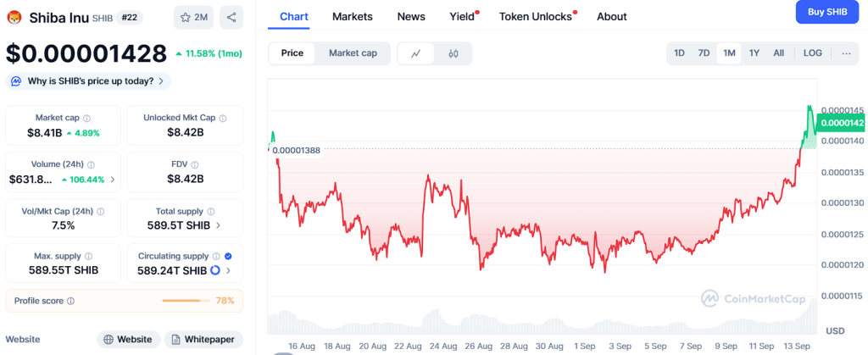Click Volume (24h) info icon

[92, 164]
